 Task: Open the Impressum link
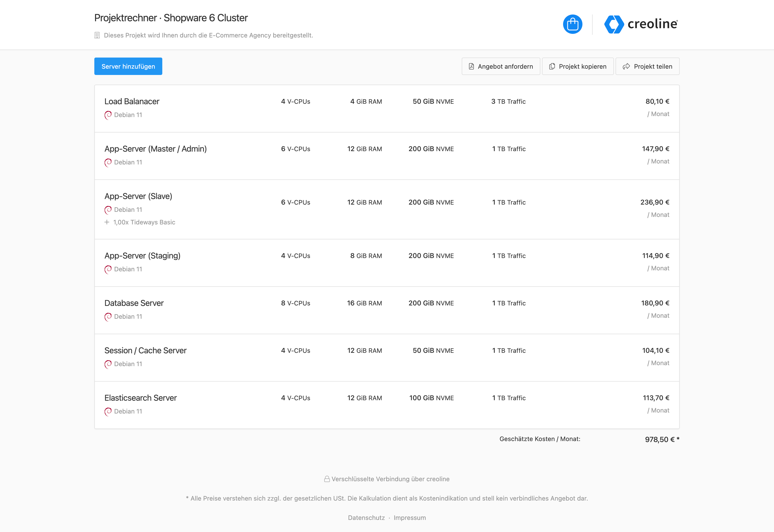(x=410, y=518)
